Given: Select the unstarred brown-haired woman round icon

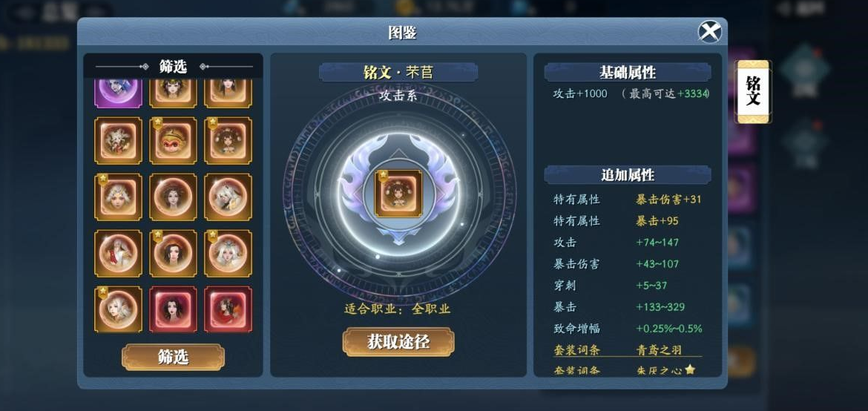Looking at the screenshot, I should [x=173, y=197].
